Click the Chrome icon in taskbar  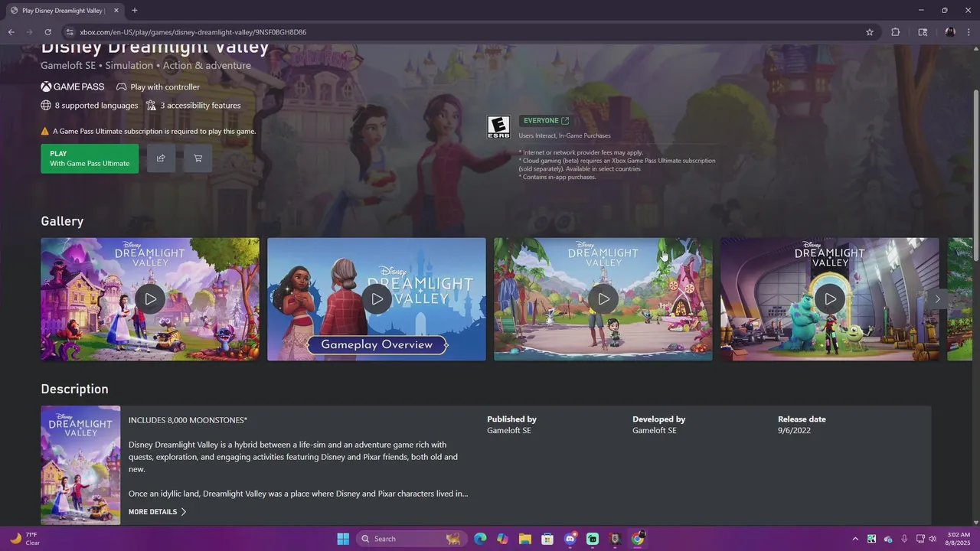tap(638, 539)
